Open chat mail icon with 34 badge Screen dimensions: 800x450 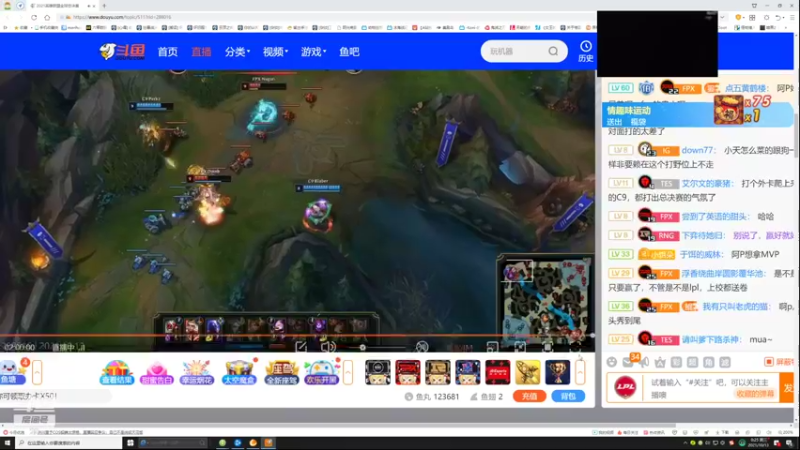(x=628, y=362)
